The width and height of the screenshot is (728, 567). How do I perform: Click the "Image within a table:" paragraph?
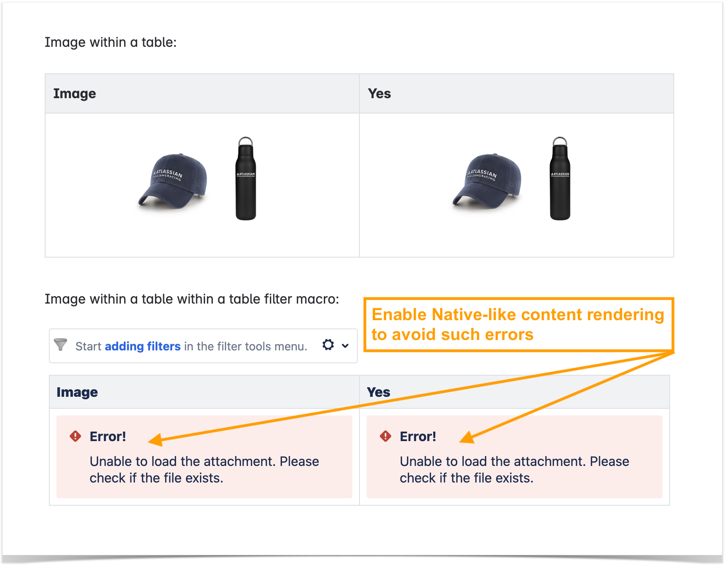111,42
